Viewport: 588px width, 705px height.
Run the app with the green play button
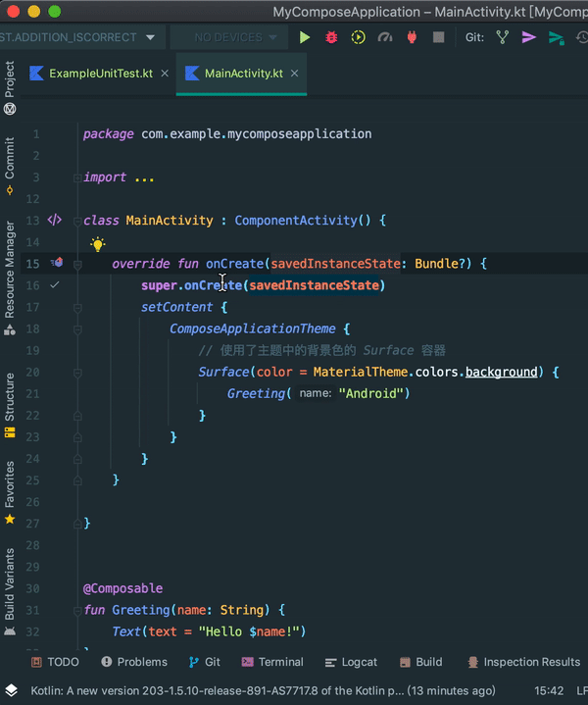point(305,37)
